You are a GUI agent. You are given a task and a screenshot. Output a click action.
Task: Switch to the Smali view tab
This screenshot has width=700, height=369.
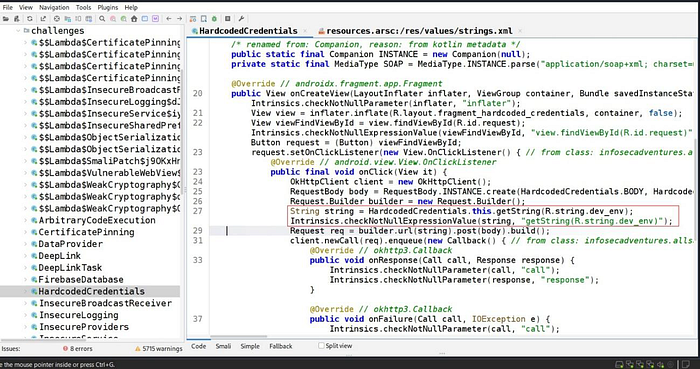click(x=223, y=346)
